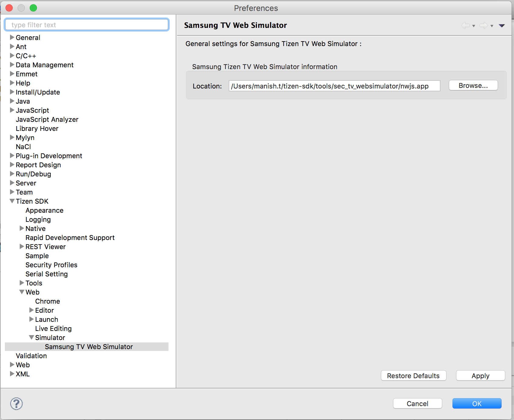Viewport: 514px width, 420px height.
Task: Click the back navigation arrow icon
Action: pyautogui.click(x=466, y=25)
